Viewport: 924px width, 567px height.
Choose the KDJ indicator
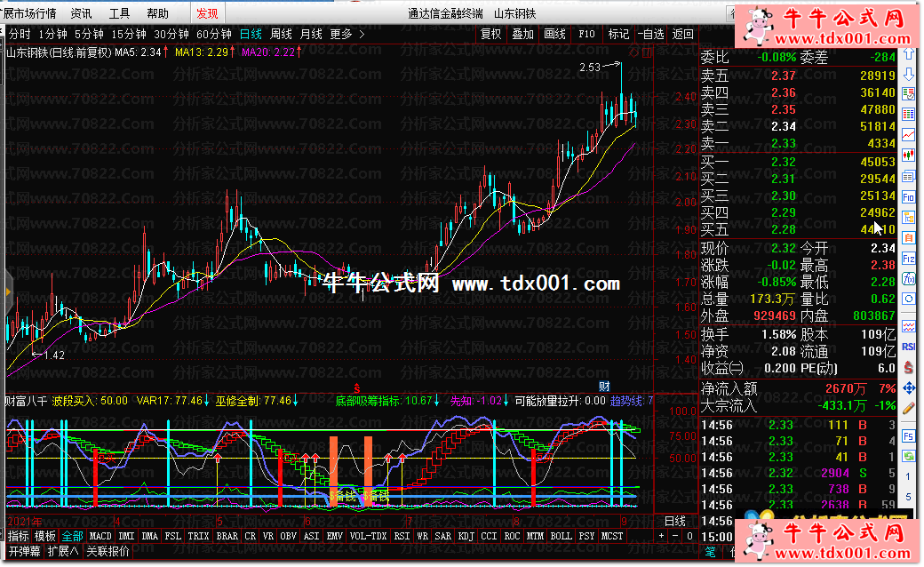coord(466,536)
